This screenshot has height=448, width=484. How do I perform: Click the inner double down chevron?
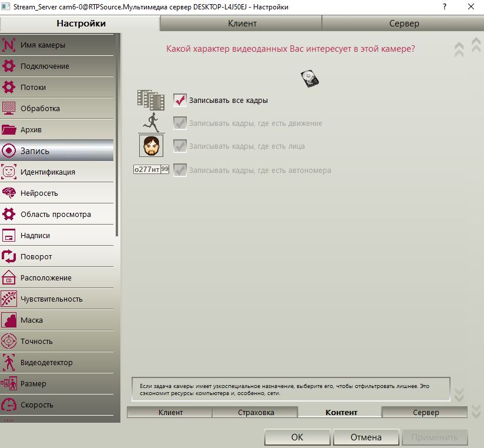tap(459, 395)
